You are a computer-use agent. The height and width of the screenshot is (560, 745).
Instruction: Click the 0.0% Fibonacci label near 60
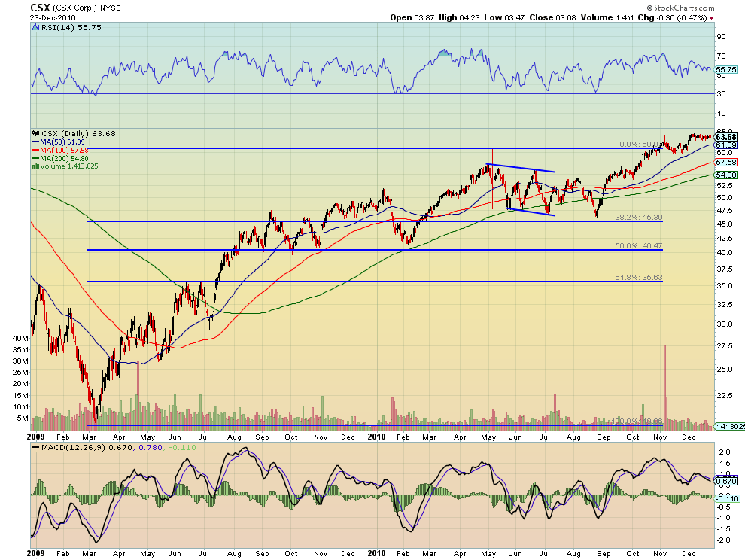point(641,144)
